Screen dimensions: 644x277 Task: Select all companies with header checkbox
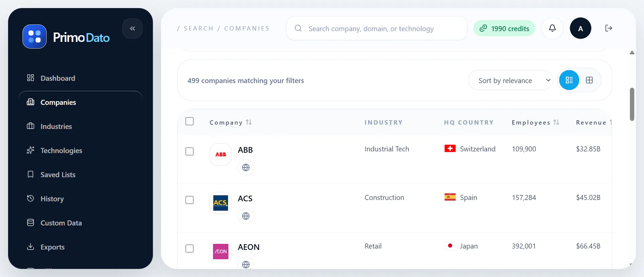[190, 121]
